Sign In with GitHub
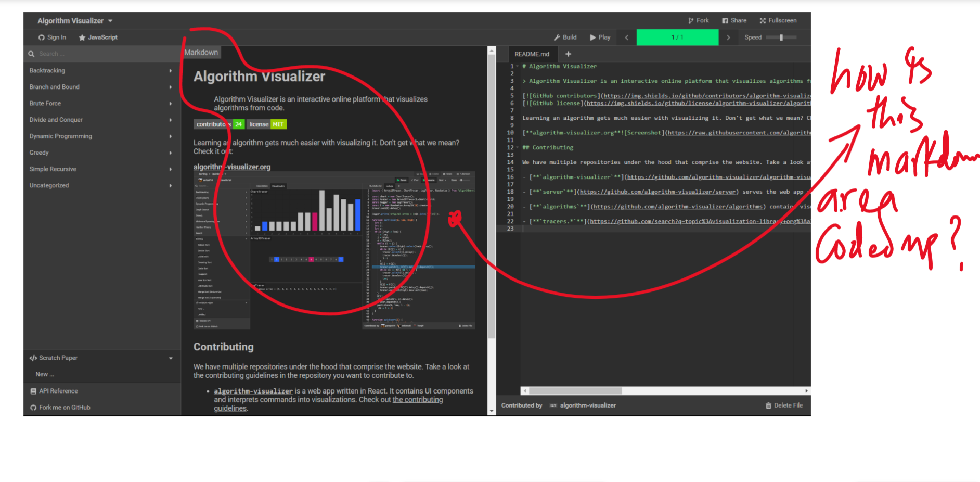Screen dimensions: 980x482 52,37
